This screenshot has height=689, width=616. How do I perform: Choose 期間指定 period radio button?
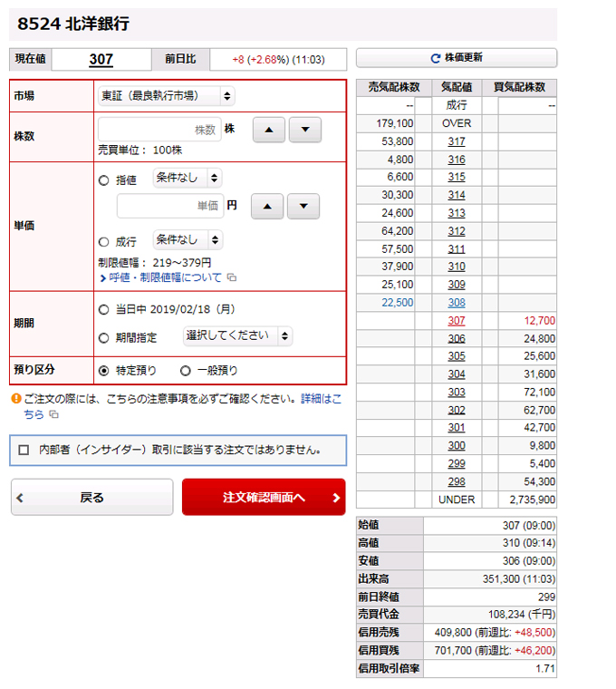point(103,338)
